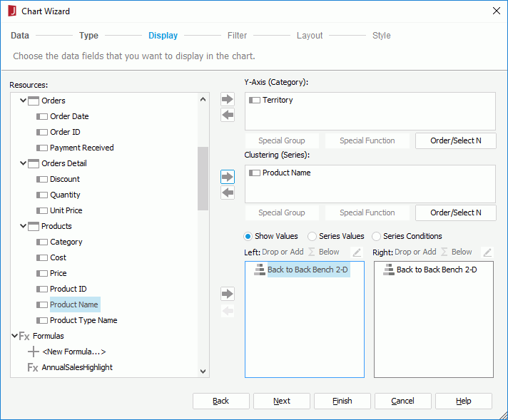508x420 pixels.
Task: Click the Discount field icon
Action: (x=42, y=180)
